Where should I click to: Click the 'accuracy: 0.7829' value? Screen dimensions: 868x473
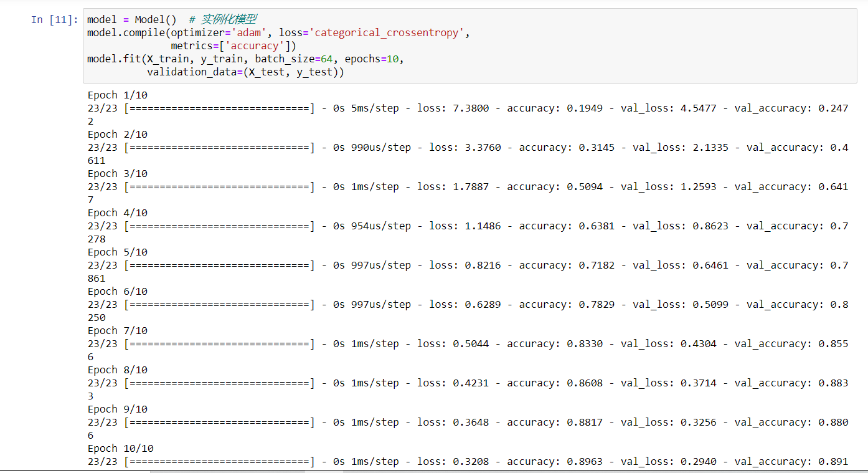567,305
